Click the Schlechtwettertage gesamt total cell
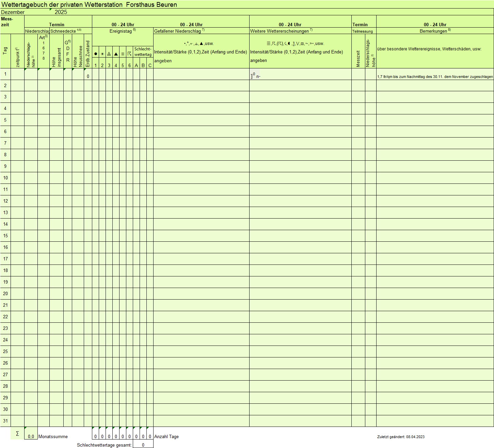Viewport: 494px width, 448px height. [143, 445]
